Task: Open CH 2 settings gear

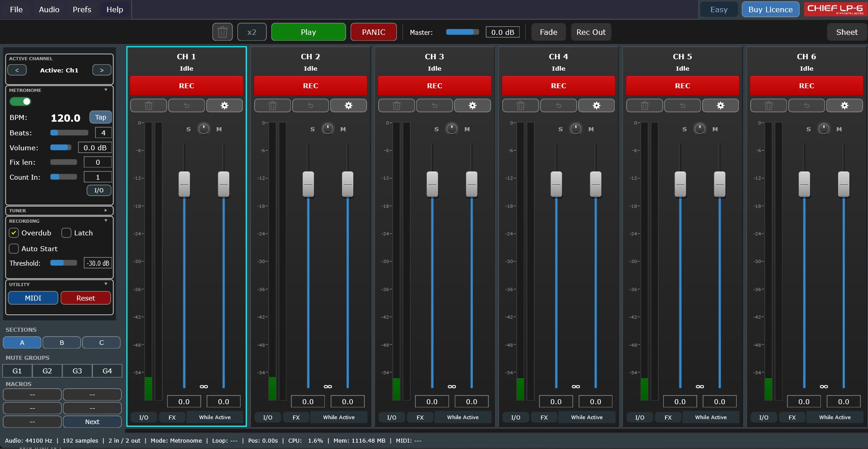Action: point(348,105)
